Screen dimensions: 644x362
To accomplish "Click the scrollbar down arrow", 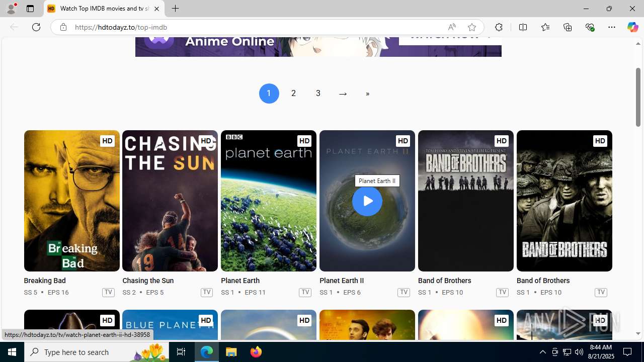I will tap(638, 333).
